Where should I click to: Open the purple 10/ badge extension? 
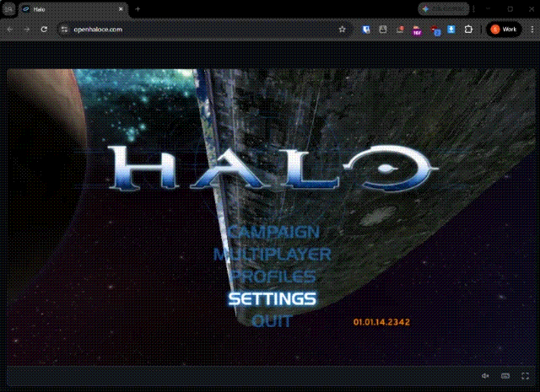(417, 30)
